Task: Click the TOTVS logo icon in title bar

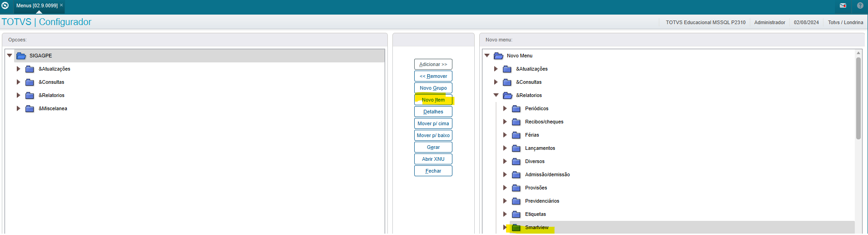Action: point(5,5)
